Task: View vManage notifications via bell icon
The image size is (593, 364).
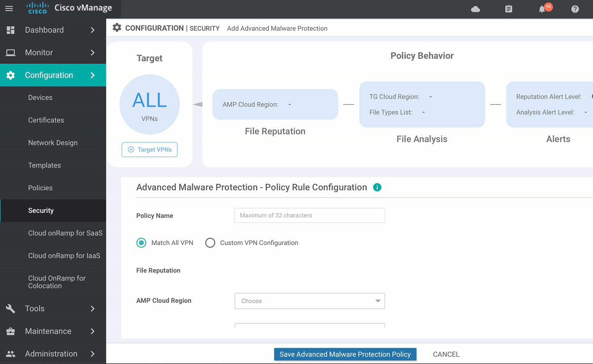Action: point(542,8)
